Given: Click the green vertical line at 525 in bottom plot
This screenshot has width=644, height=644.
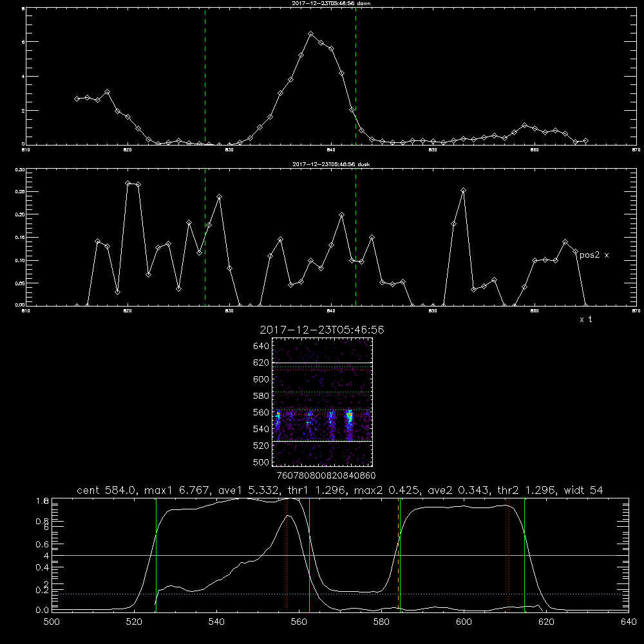Looking at the screenshot, I should click(156, 554).
